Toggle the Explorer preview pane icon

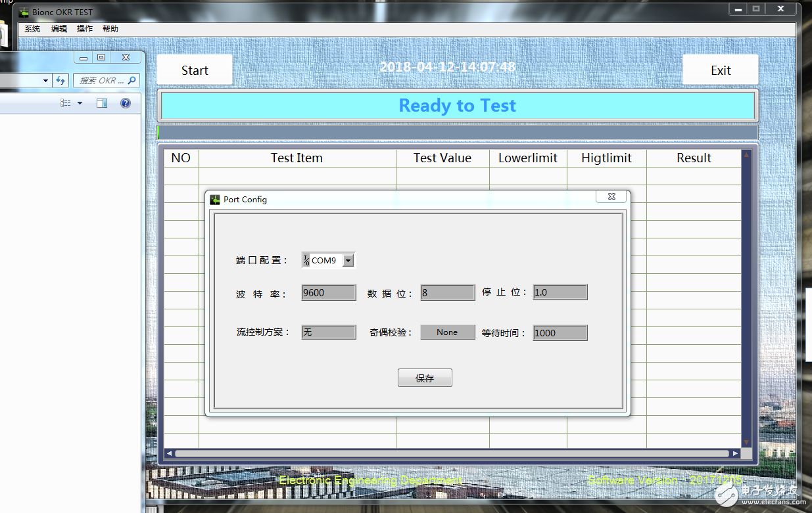pyautogui.click(x=102, y=103)
